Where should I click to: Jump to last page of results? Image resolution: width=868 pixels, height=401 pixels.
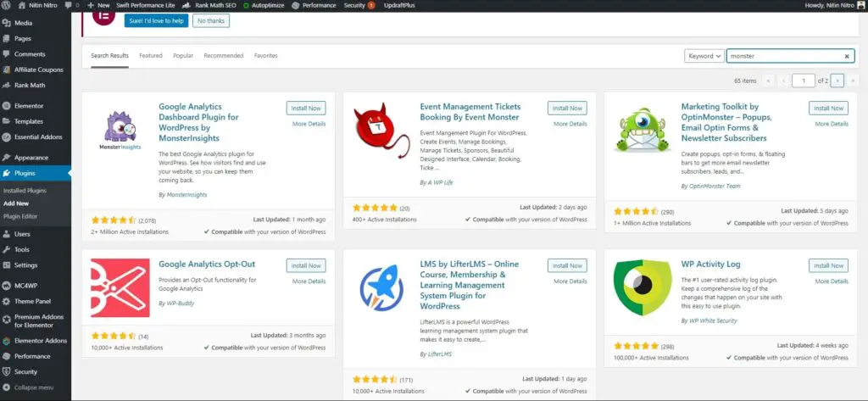coord(853,81)
